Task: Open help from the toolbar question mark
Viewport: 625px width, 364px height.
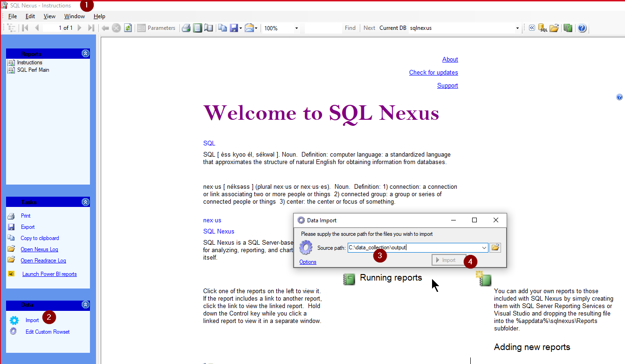Action: tap(582, 28)
